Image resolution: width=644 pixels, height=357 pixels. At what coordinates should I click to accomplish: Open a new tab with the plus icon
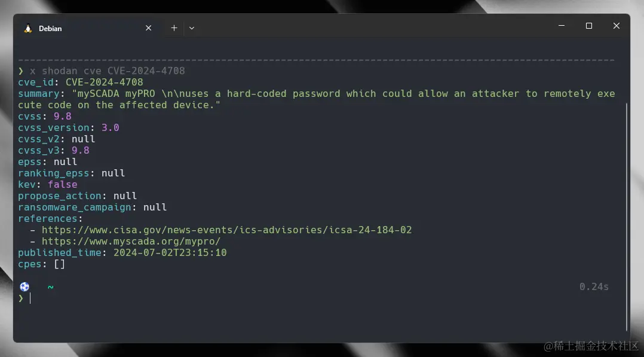(x=174, y=28)
